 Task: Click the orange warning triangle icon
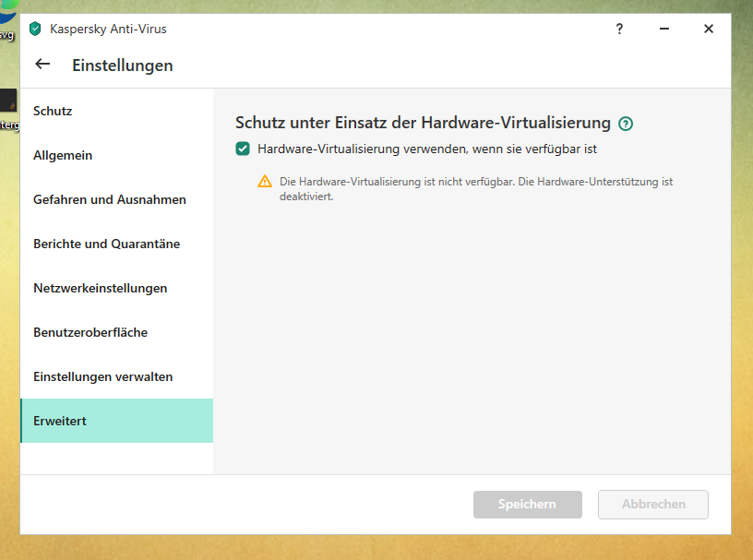(x=265, y=182)
